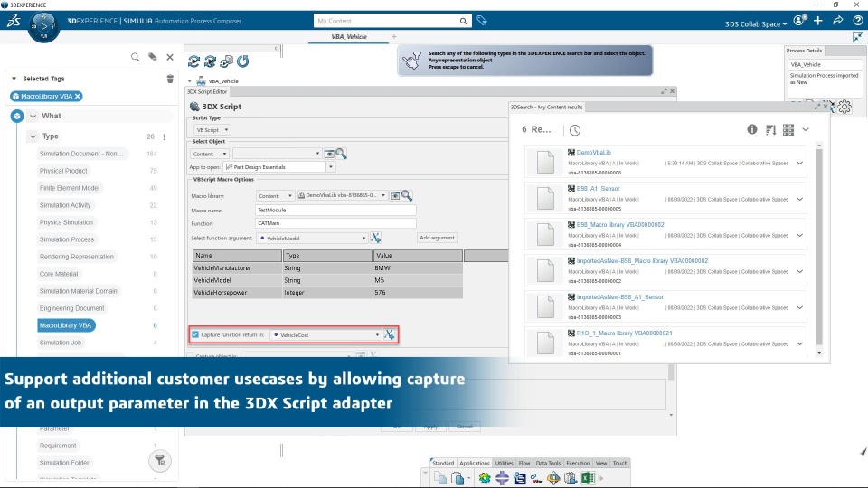Open the Help question mark icon
The height and width of the screenshot is (488, 868).
pyautogui.click(x=857, y=21)
